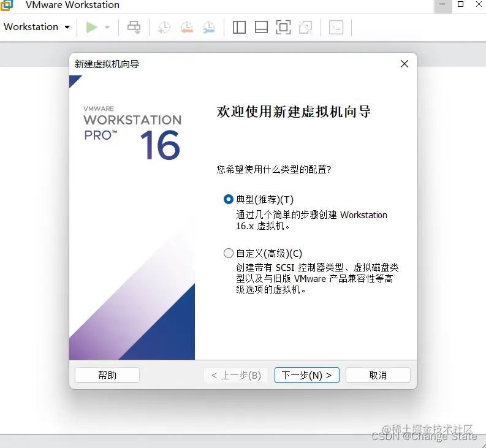Image resolution: width=486 pixels, height=448 pixels.
Task: Click the green Power On play icon
Action: pos(92,28)
